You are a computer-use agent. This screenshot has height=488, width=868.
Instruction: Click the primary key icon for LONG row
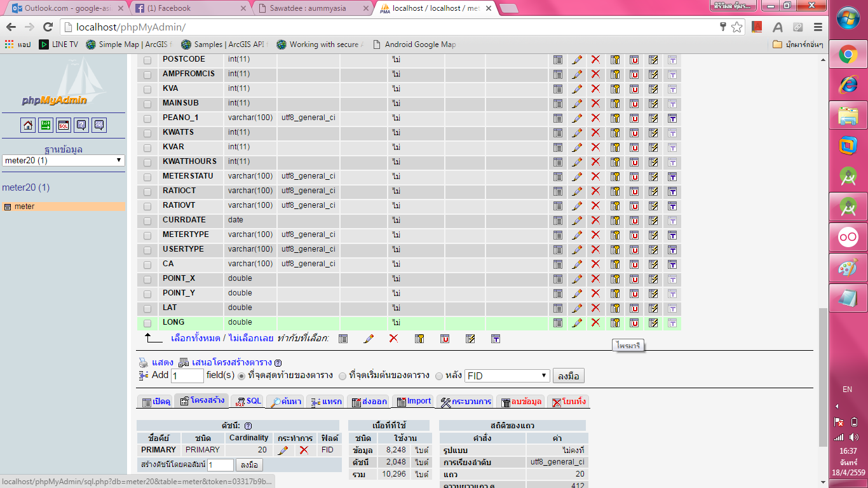(615, 323)
